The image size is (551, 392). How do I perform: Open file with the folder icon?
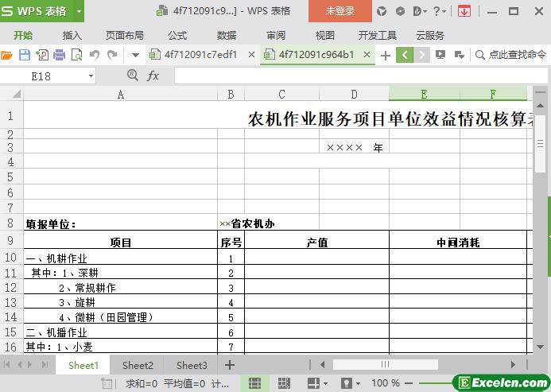tap(6, 55)
